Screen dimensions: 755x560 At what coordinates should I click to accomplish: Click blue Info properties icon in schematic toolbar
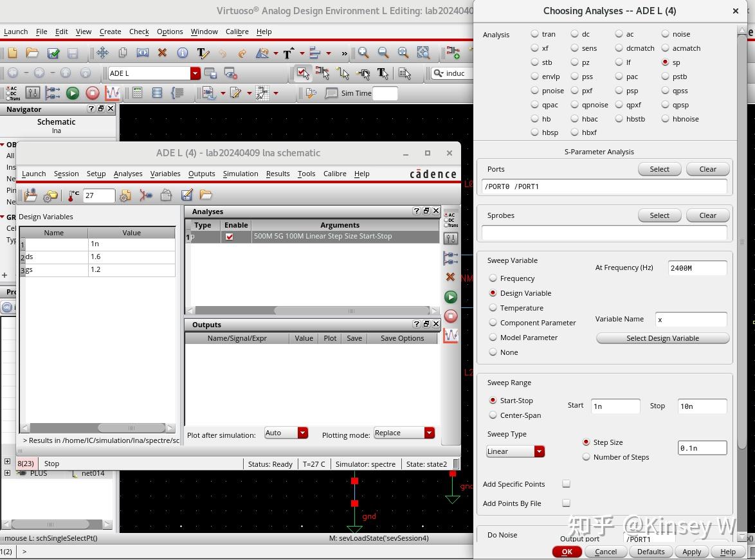[182, 53]
